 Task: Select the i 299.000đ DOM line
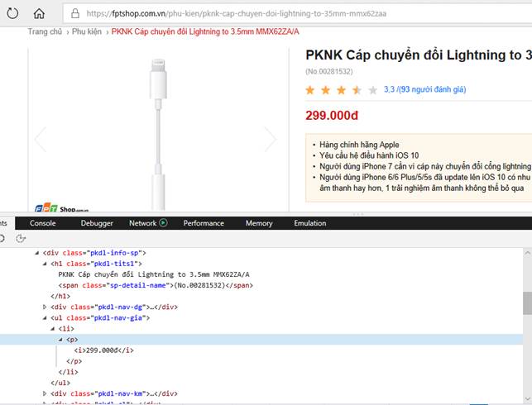tap(103, 350)
